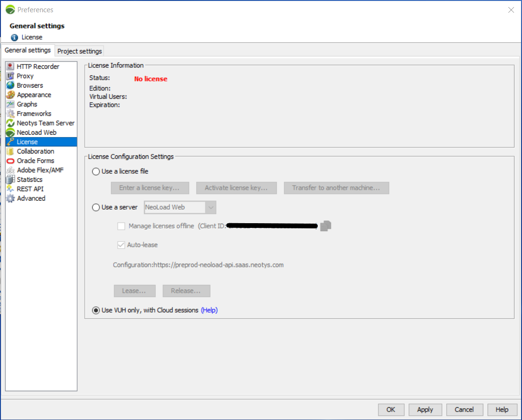This screenshot has width=522, height=420.
Task: Click the Collaboration icon
Action: tap(10, 151)
